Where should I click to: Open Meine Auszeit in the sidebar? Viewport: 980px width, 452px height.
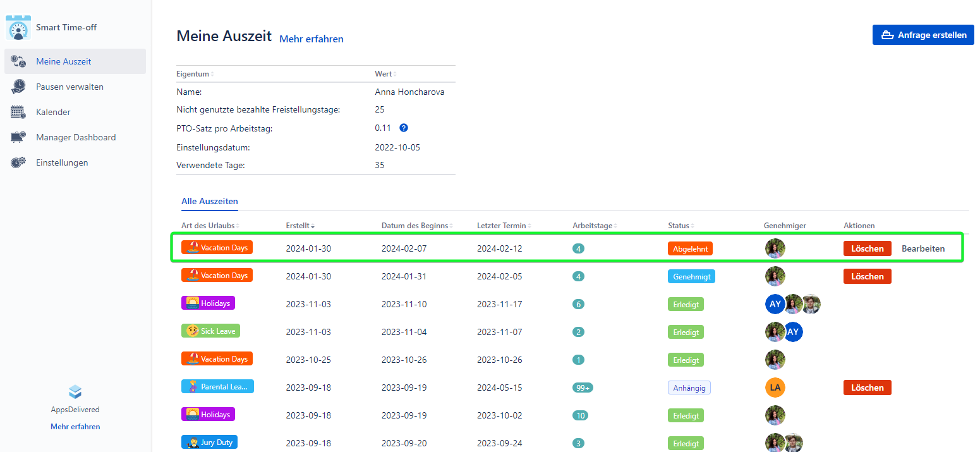tap(64, 62)
